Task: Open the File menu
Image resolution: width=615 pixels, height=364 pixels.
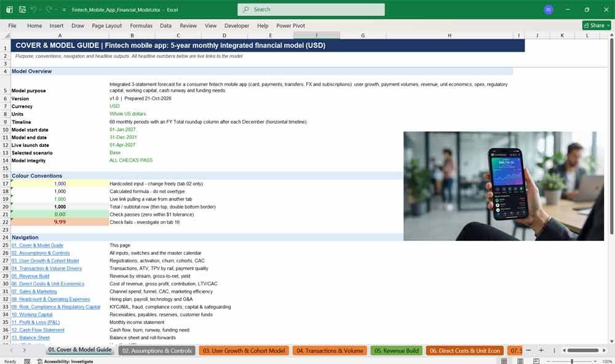Action: [12, 25]
